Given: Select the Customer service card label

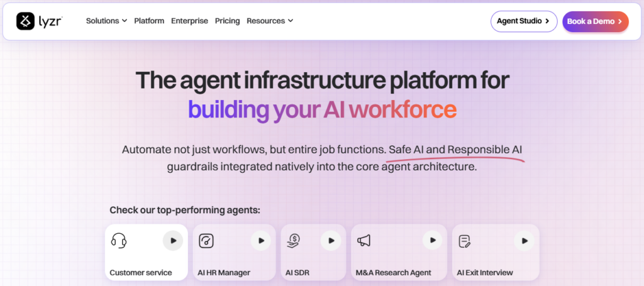Looking at the screenshot, I should click(141, 272).
